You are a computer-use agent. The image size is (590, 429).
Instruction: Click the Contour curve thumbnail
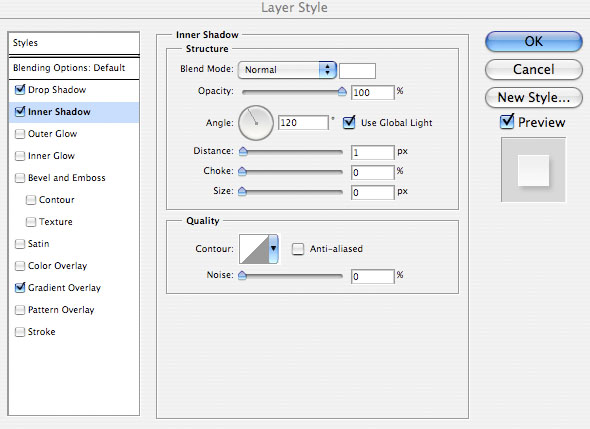(254, 249)
